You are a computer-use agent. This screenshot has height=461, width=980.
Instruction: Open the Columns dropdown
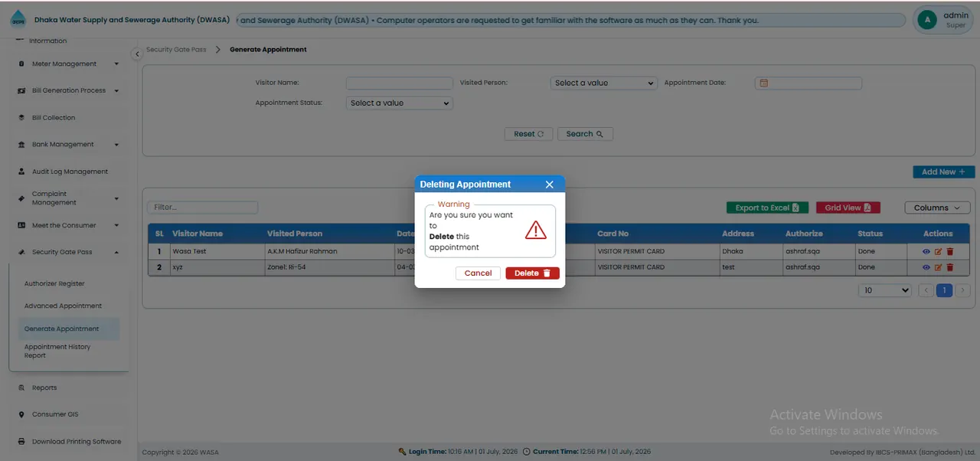point(937,208)
